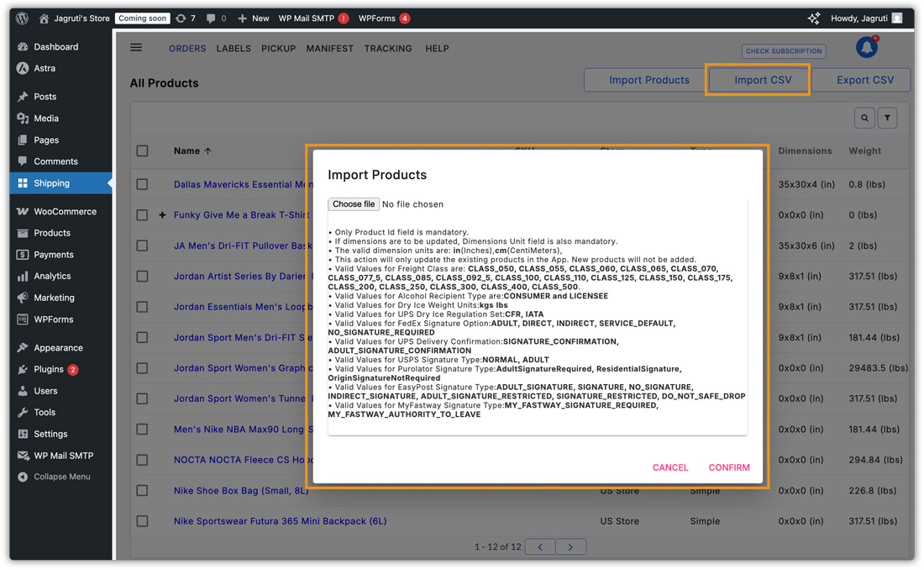Viewport: 924px width, 570px height.
Task: Check NOCTA Fleece CS Hoodie row
Action: (142, 460)
